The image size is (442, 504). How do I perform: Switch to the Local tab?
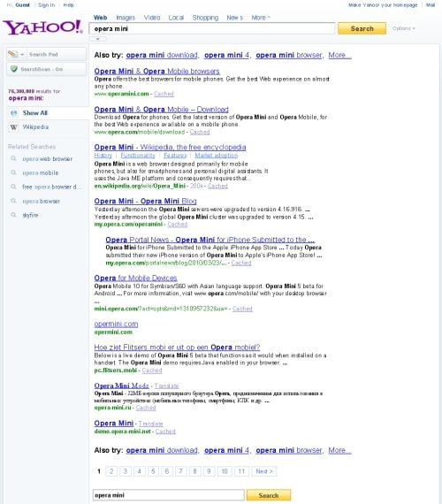[176, 18]
